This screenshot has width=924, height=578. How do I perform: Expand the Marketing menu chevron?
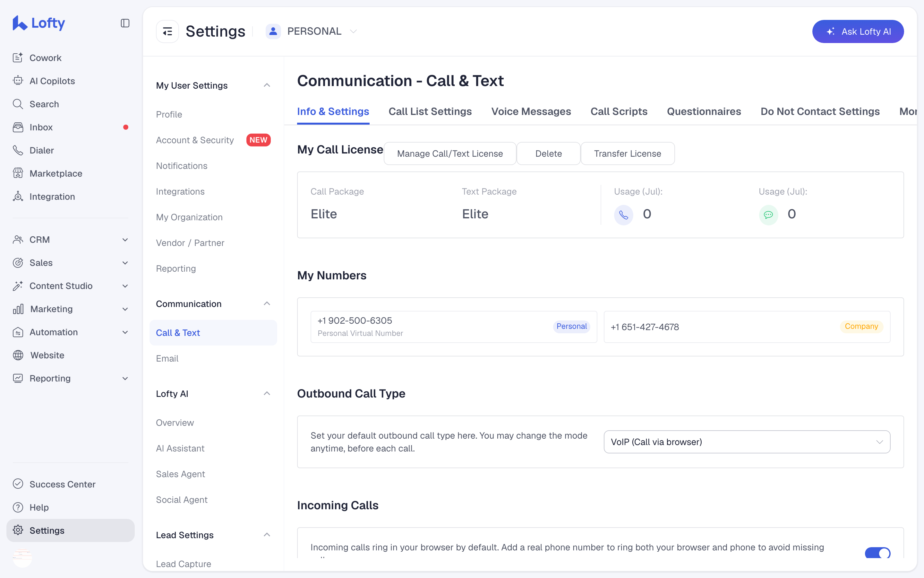[x=125, y=309]
